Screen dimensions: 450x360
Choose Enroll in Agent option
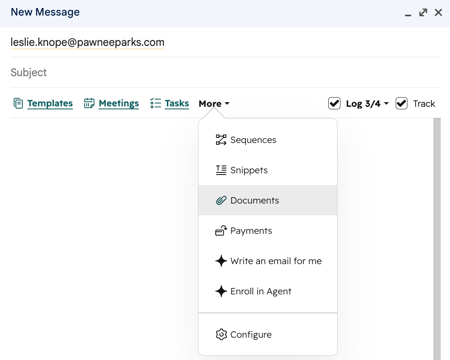click(x=268, y=291)
